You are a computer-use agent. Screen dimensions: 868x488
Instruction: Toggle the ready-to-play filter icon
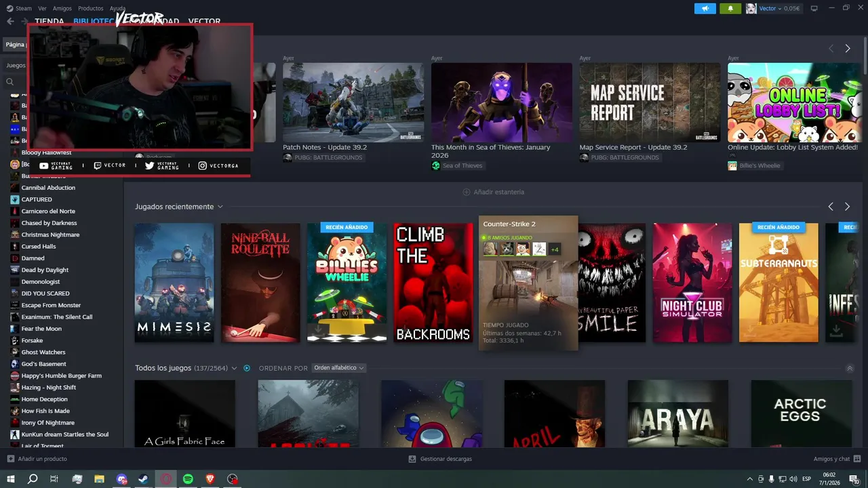pos(247,368)
